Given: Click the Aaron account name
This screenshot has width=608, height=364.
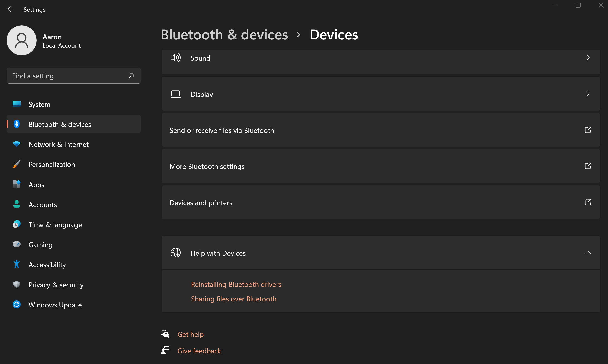Looking at the screenshot, I should (52, 37).
